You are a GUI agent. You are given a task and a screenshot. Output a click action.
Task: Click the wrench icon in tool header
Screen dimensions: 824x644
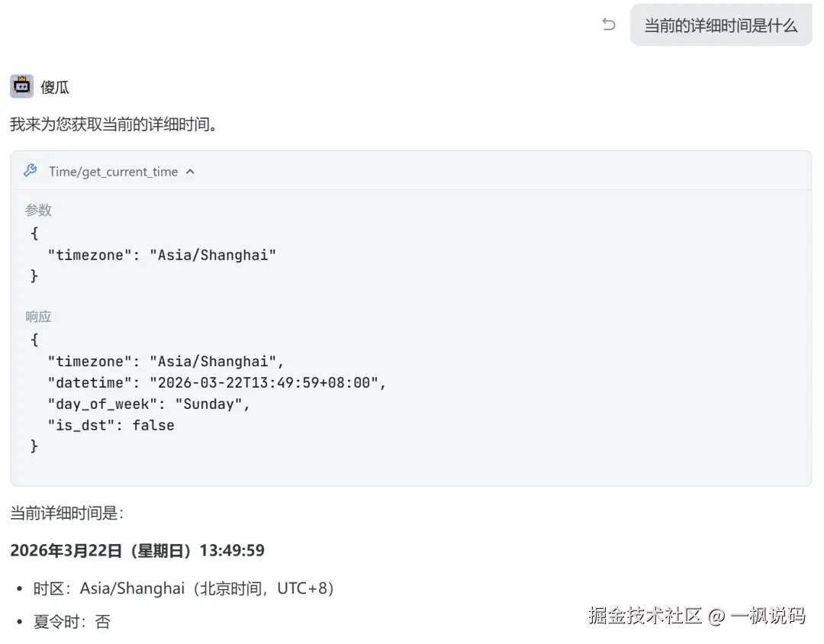click(31, 171)
